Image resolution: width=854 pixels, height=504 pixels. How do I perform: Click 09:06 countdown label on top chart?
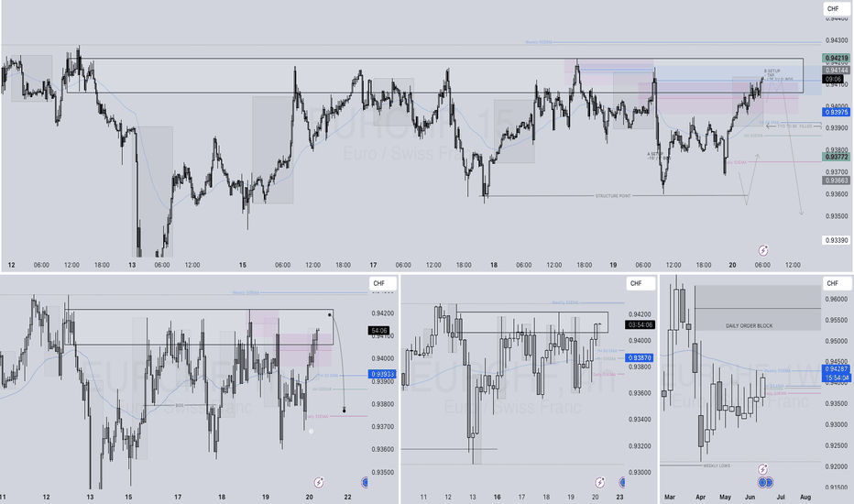point(835,80)
